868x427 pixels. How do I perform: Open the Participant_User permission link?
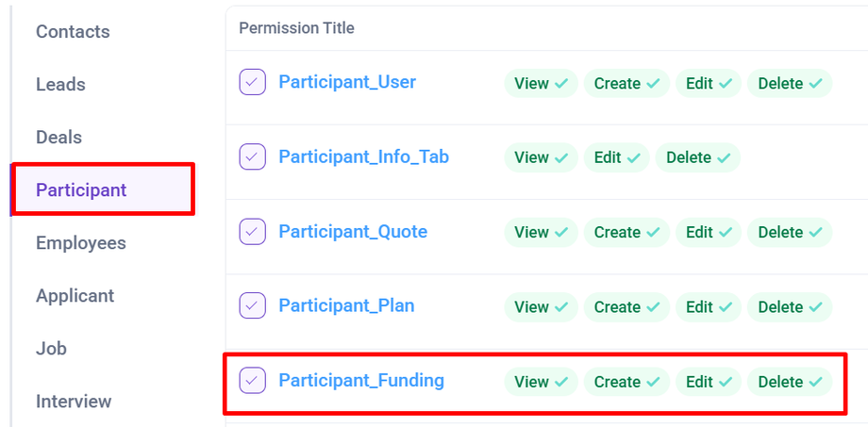[x=347, y=83]
